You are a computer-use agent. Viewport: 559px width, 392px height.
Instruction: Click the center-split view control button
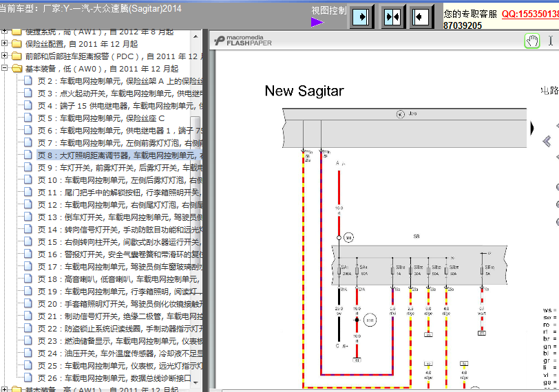[392, 17]
